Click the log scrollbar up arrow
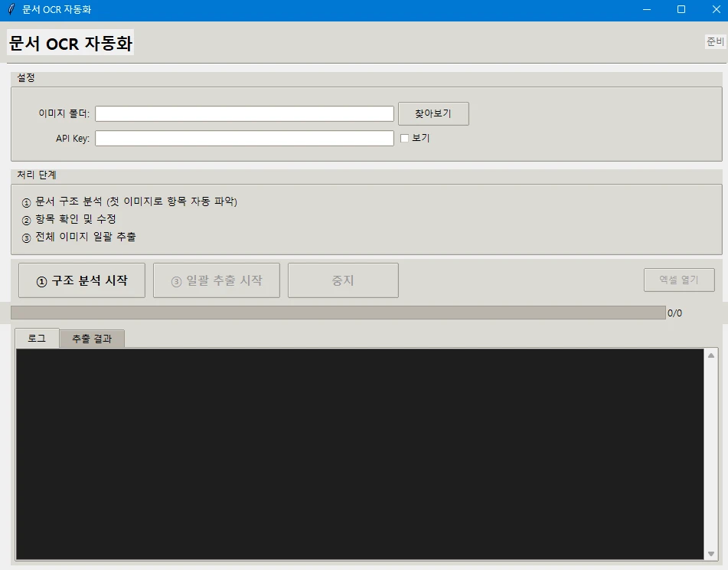This screenshot has width=728, height=570. (711, 355)
